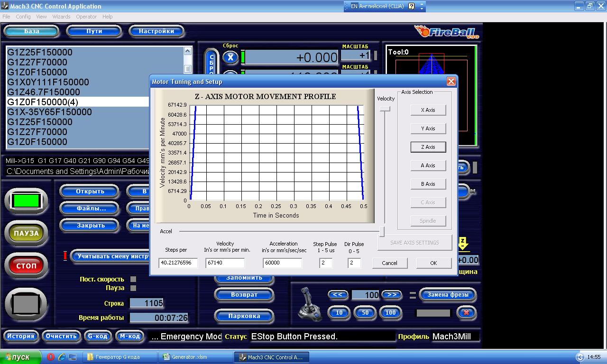
Task: Toggle the Пост. скорость indicator
Action: pyautogui.click(x=133, y=279)
